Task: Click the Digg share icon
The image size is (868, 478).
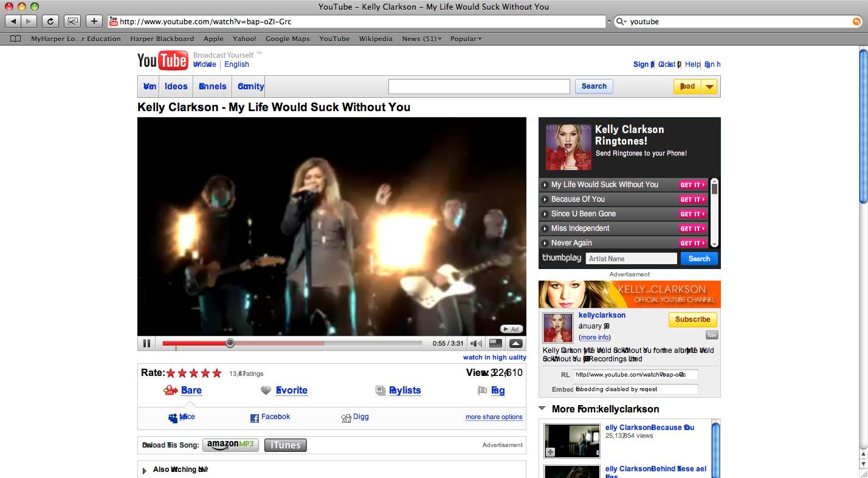Action: click(346, 418)
